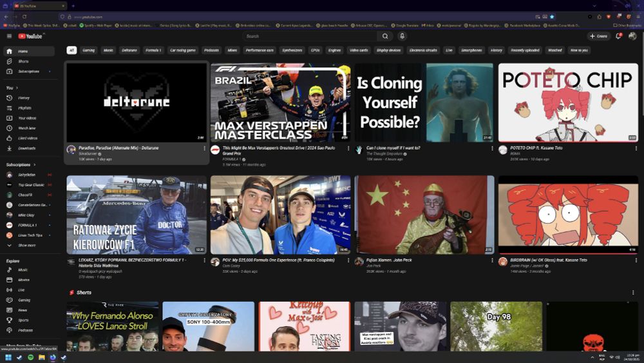The image size is (644, 363).
Task: Open Sports under Explore
Action: [x=29, y=320]
